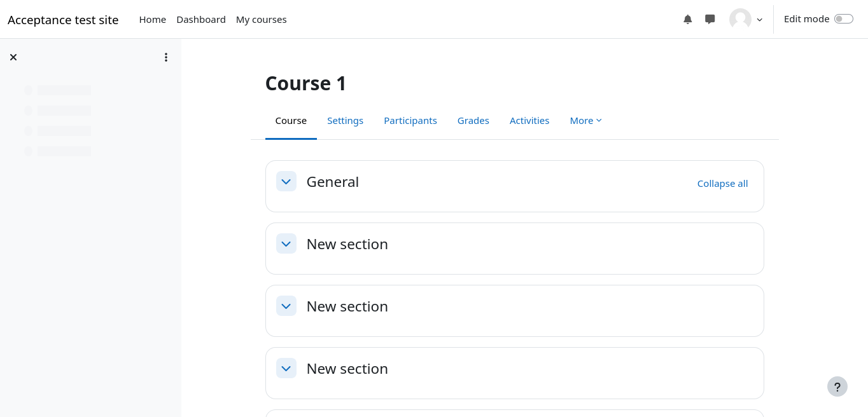Open the notifications bell
The image size is (868, 417).
click(687, 19)
